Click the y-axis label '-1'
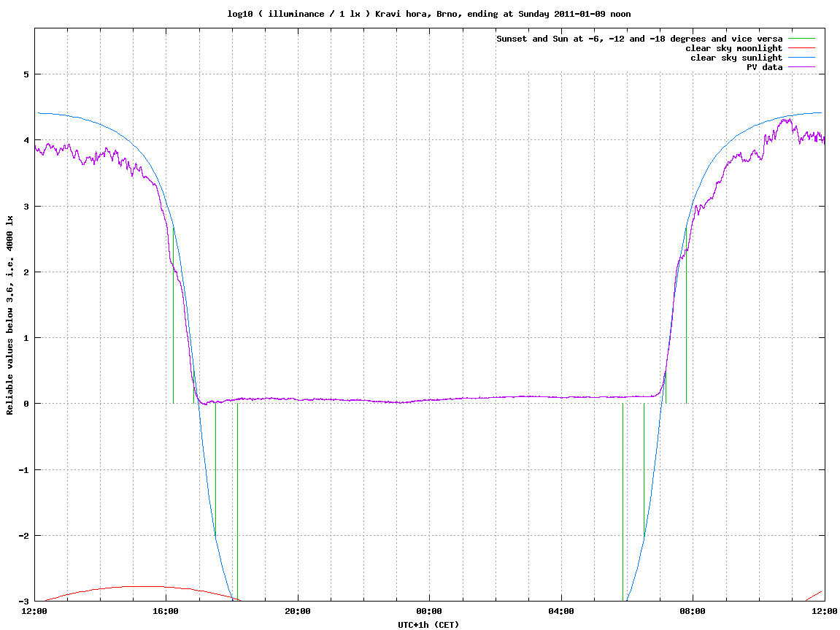Viewport: 840px width, 630px height. point(23,470)
